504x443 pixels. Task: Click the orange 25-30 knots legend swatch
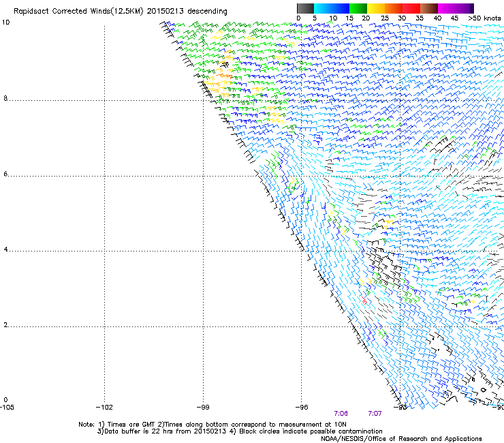point(394,8)
